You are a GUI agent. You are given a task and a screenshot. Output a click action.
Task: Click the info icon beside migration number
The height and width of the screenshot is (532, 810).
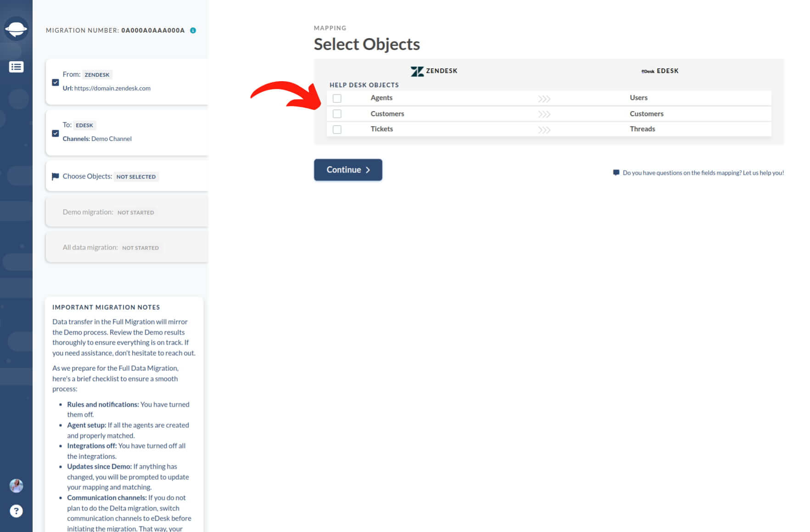(x=193, y=30)
